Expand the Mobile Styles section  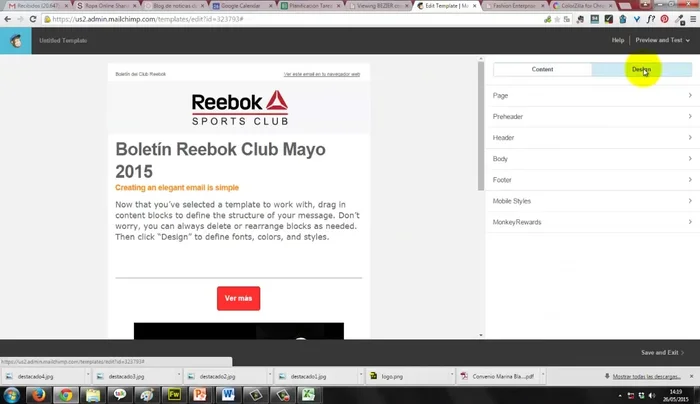[x=592, y=201]
